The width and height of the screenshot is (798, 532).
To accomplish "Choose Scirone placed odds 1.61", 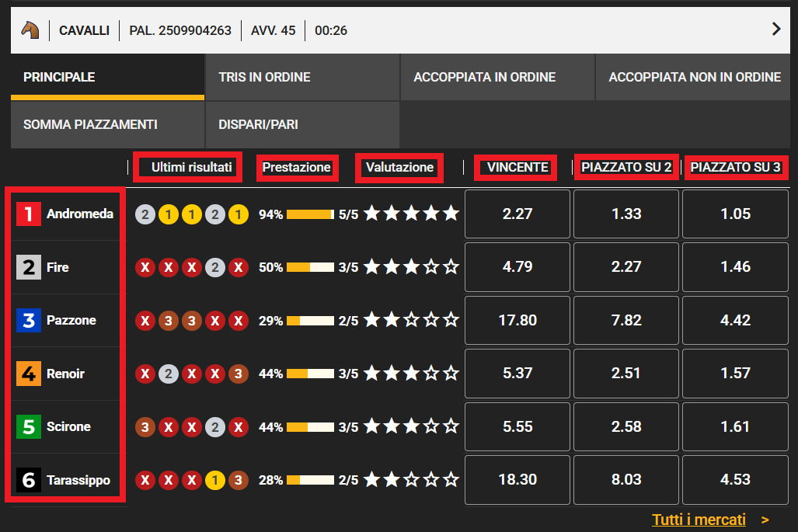I will (x=735, y=426).
